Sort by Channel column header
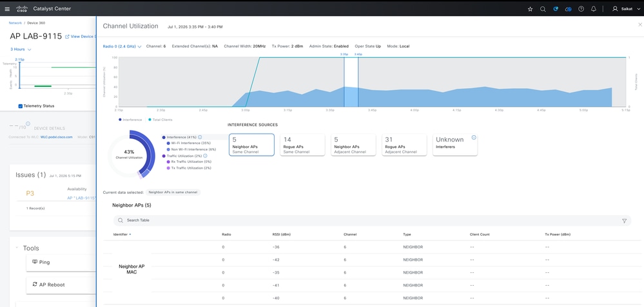This screenshot has height=307, width=644. click(x=350, y=234)
